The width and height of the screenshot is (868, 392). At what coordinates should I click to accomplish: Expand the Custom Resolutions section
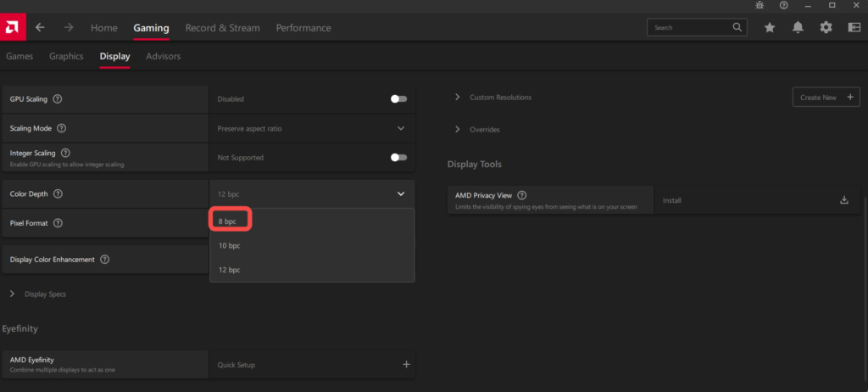tap(459, 97)
